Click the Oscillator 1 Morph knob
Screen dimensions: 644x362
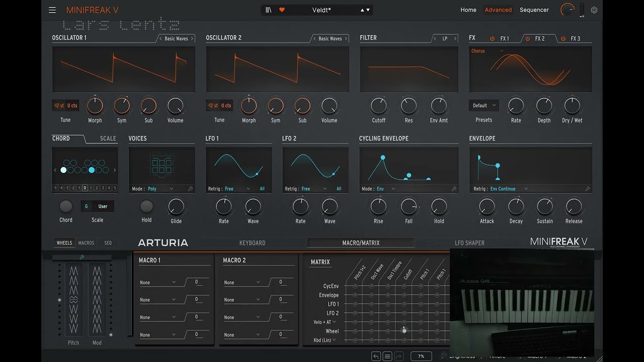(x=95, y=106)
